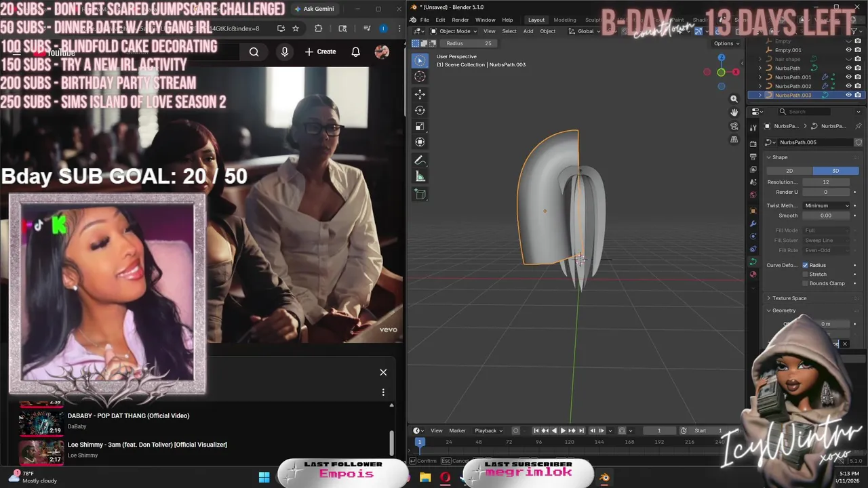Viewport: 868px width, 488px height.
Task: Hide NurbsPath.001 via its eye icon
Action: point(848,77)
